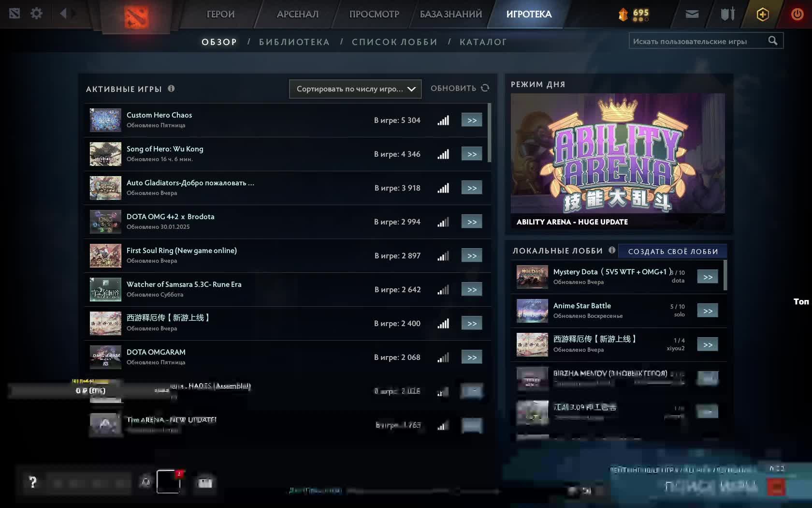Open the DOTA OMG 4+2 x Brodota thumbnail
Image resolution: width=812 pixels, height=508 pixels.
(105, 222)
